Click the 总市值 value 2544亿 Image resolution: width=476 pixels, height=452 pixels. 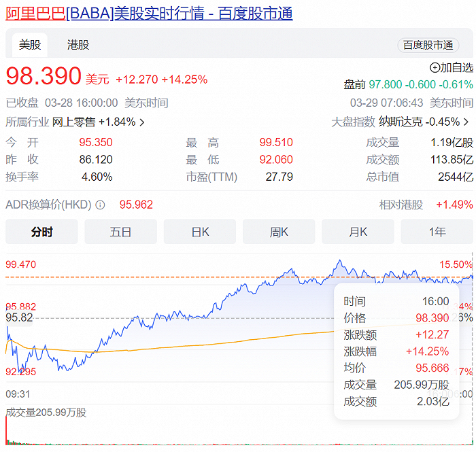pos(456,177)
